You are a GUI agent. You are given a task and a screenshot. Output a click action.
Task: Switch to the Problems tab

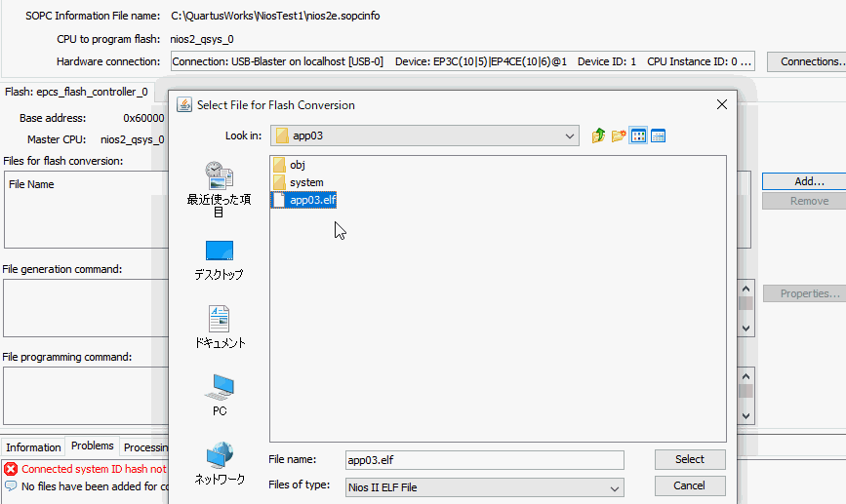click(93, 446)
